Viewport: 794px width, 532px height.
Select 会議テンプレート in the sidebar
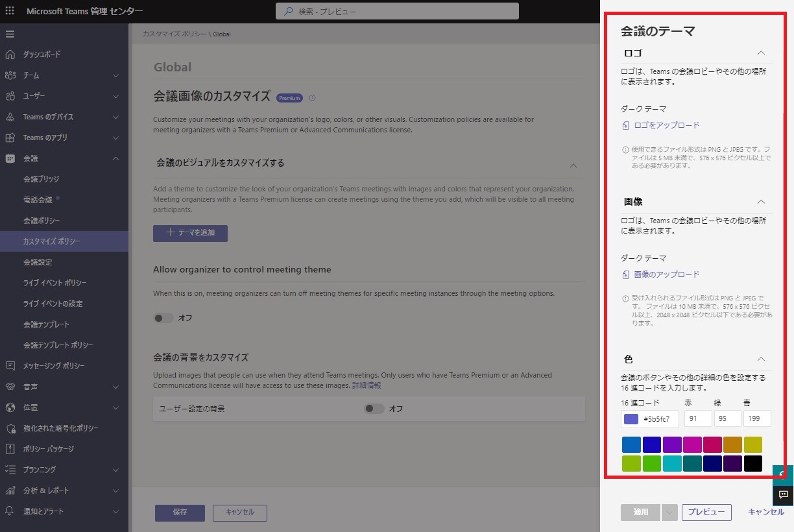(x=46, y=324)
